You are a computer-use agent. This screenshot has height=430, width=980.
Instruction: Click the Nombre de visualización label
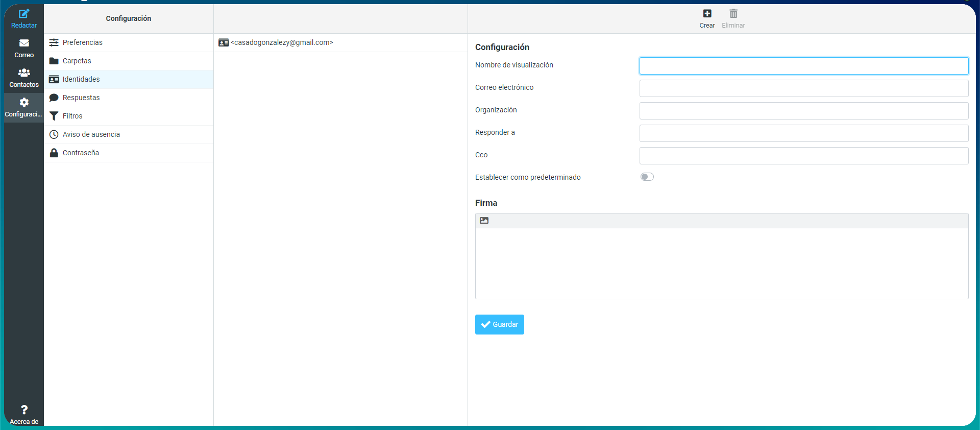pos(514,65)
